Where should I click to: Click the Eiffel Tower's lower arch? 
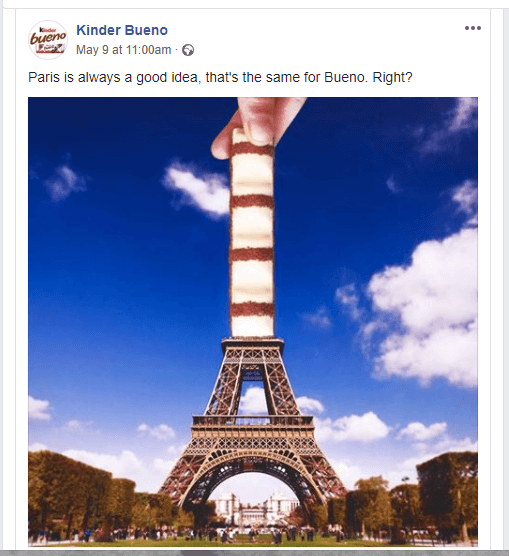click(x=252, y=484)
